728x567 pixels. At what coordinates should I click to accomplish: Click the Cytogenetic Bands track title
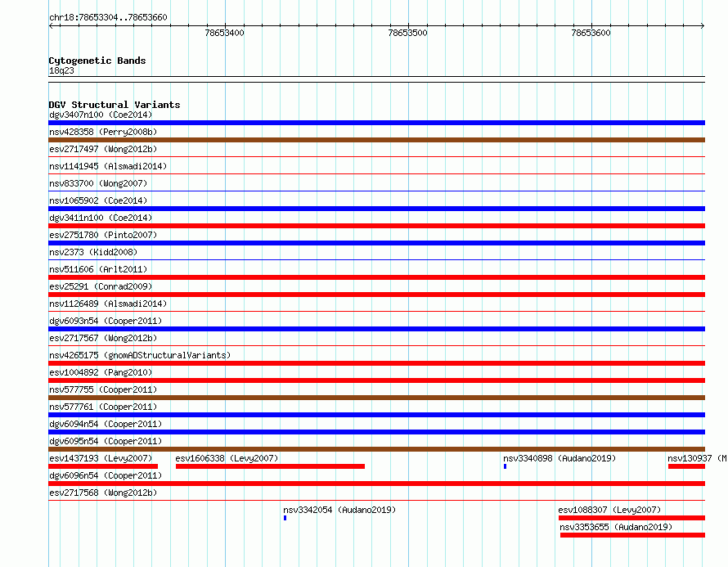pos(97,61)
